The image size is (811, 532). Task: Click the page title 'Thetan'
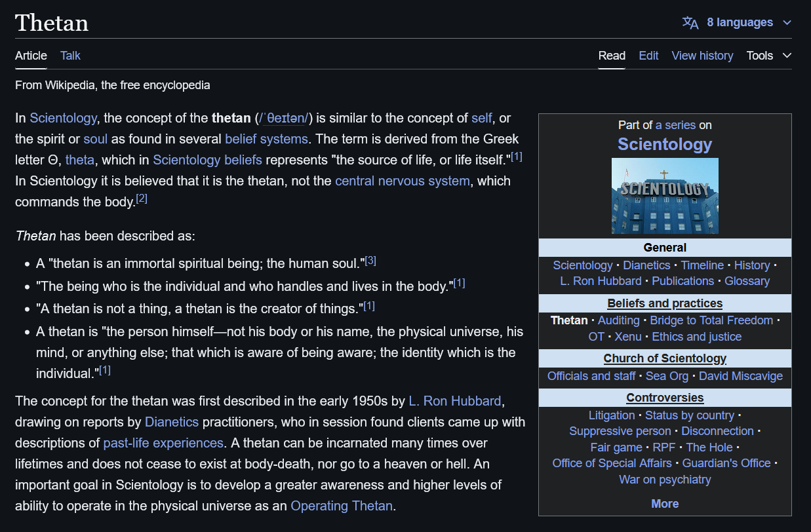pos(52,23)
